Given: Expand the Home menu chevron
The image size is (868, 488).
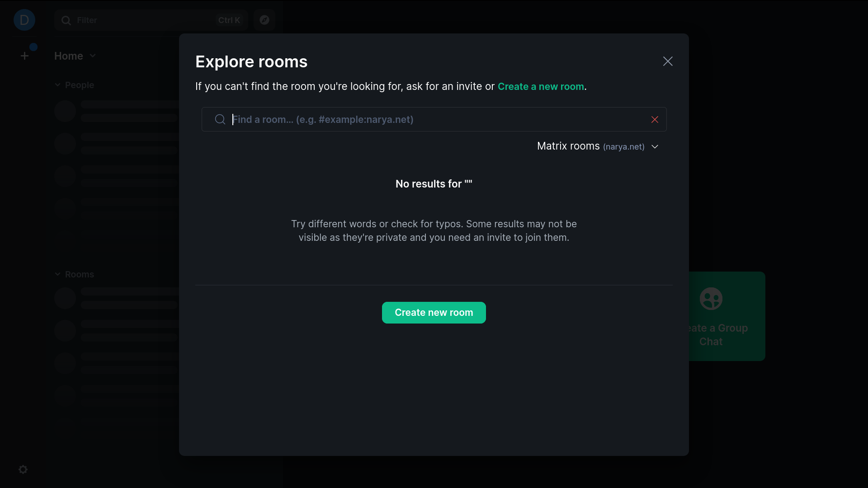Looking at the screenshot, I should (93, 56).
